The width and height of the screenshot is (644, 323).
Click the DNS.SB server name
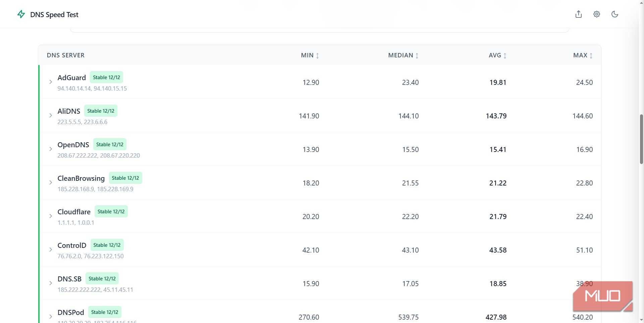pos(69,279)
